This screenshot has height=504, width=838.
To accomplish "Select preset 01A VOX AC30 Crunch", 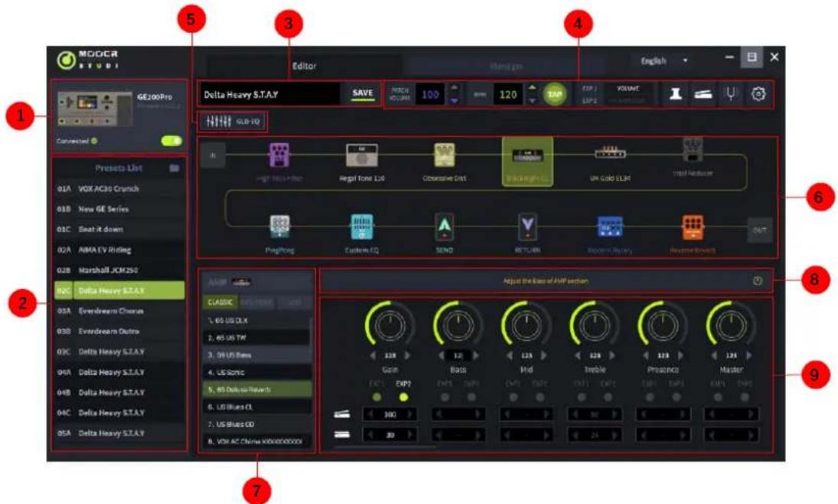I will click(x=119, y=188).
